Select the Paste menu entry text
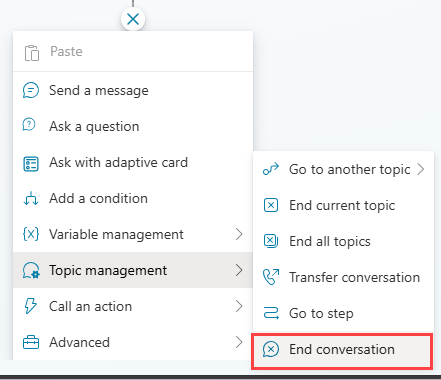 click(66, 51)
